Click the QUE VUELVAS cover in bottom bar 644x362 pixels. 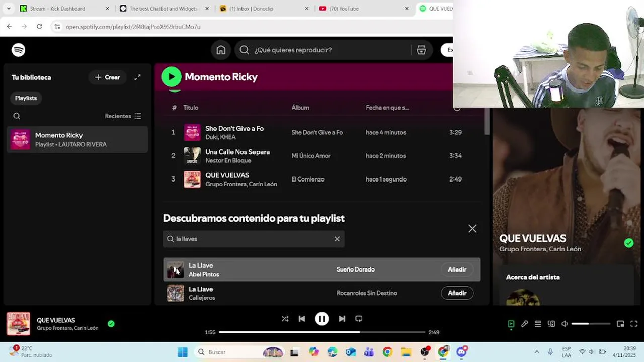(18, 324)
